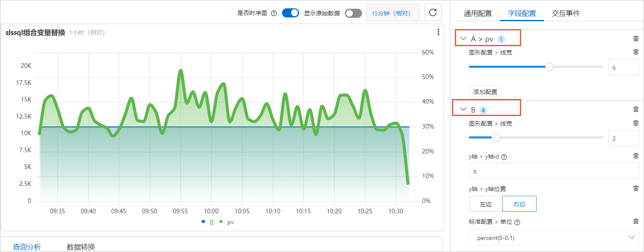Remove the y轴位置 setting via trash icon

coord(636,188)
